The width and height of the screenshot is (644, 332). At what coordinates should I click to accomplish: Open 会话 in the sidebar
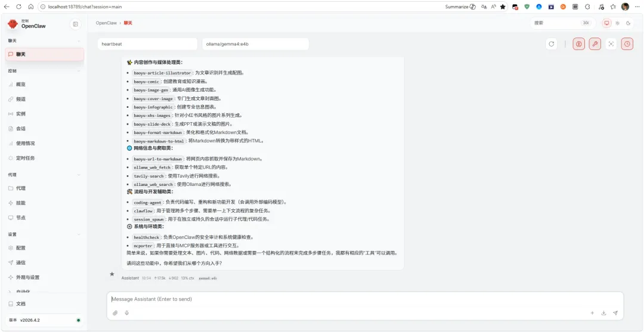coord(44,129)
